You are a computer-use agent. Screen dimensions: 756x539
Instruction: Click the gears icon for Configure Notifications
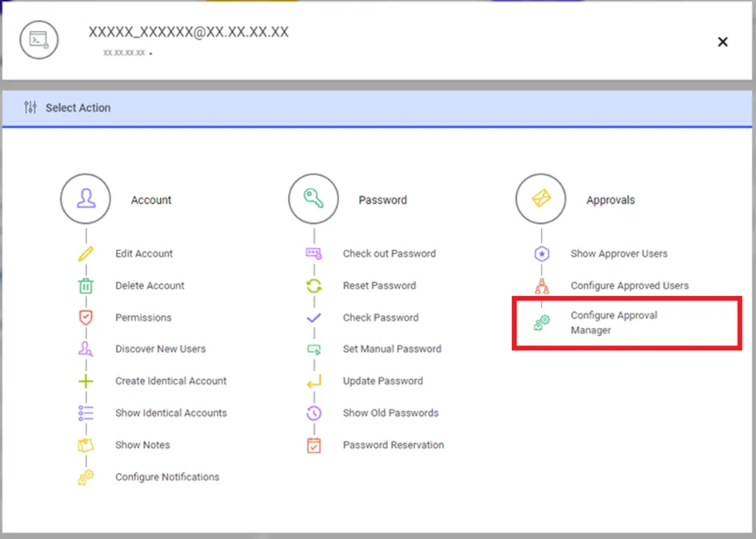[86, 477]
